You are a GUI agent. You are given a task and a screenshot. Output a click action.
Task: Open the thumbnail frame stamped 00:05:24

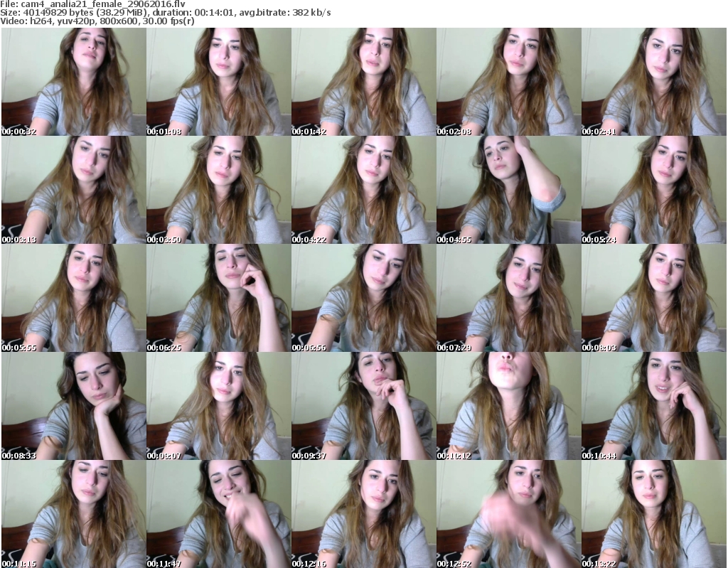654,190
